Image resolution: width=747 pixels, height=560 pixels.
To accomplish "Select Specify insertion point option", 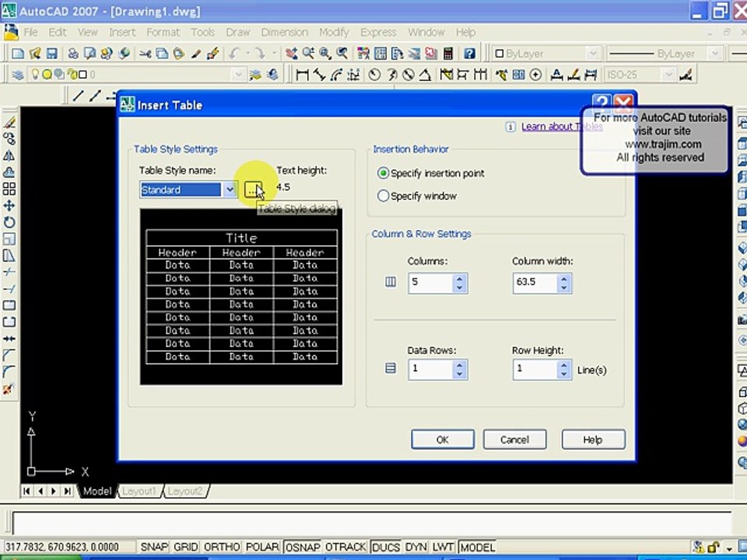I will tap(430, 173).
